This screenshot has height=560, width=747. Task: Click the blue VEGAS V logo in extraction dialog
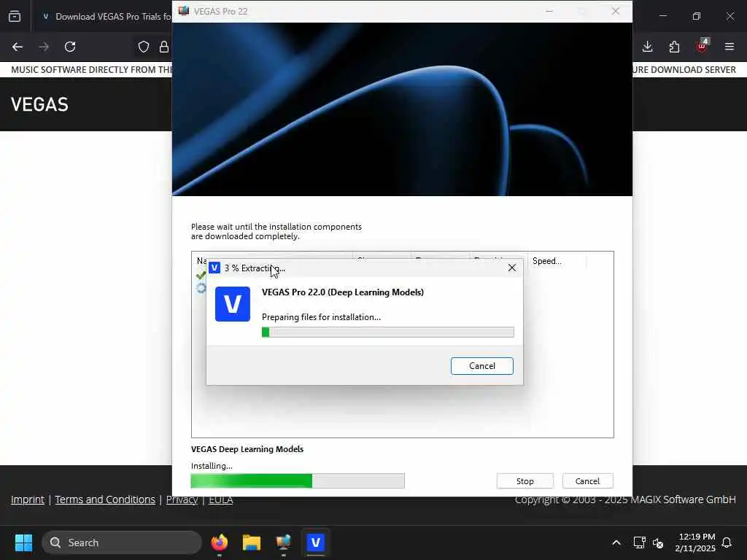pyautogui.click(x=233, y=304)
